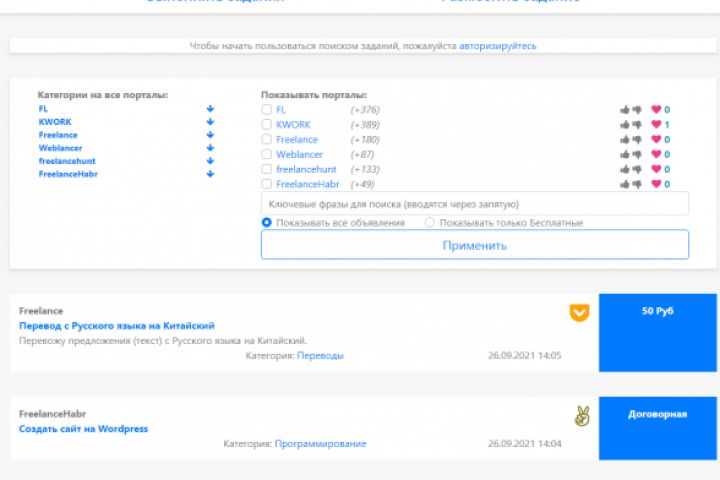720x480 pixels.
Task: Thumbs down the FreelanceHabr portal
Action: [x=636, y=184]
